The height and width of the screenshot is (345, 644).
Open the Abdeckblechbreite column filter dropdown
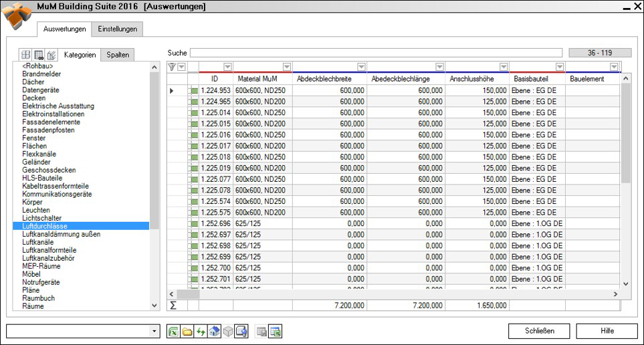coord(361,67)
